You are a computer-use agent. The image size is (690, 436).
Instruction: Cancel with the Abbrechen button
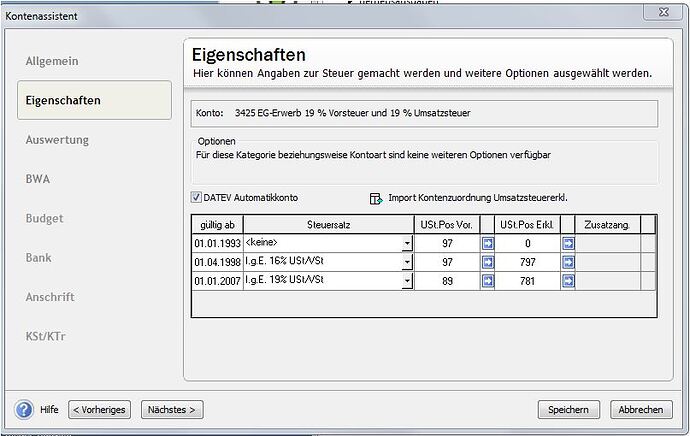[641, 410]
